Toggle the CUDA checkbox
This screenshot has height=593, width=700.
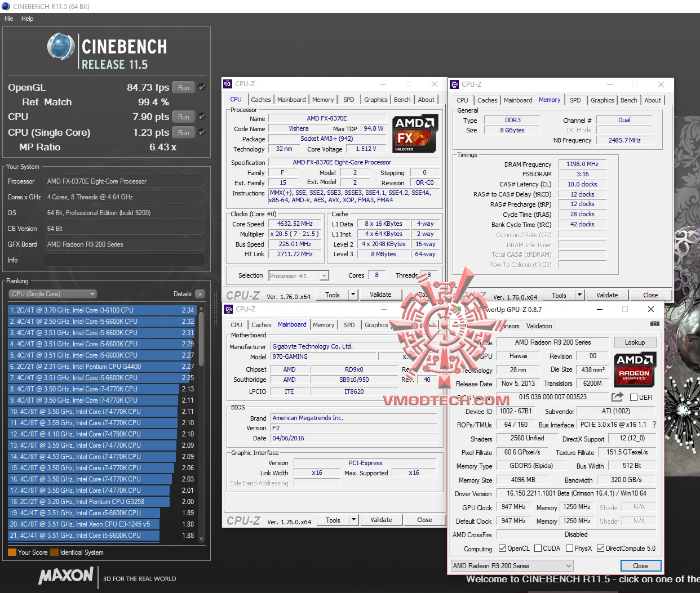click(x=538, y=549)
